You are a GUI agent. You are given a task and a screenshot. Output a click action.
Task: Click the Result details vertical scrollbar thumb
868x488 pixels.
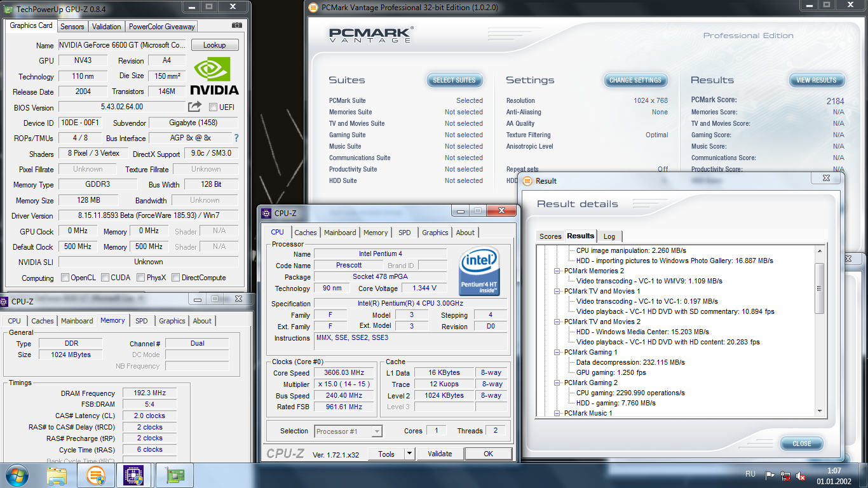pos(819,288)
